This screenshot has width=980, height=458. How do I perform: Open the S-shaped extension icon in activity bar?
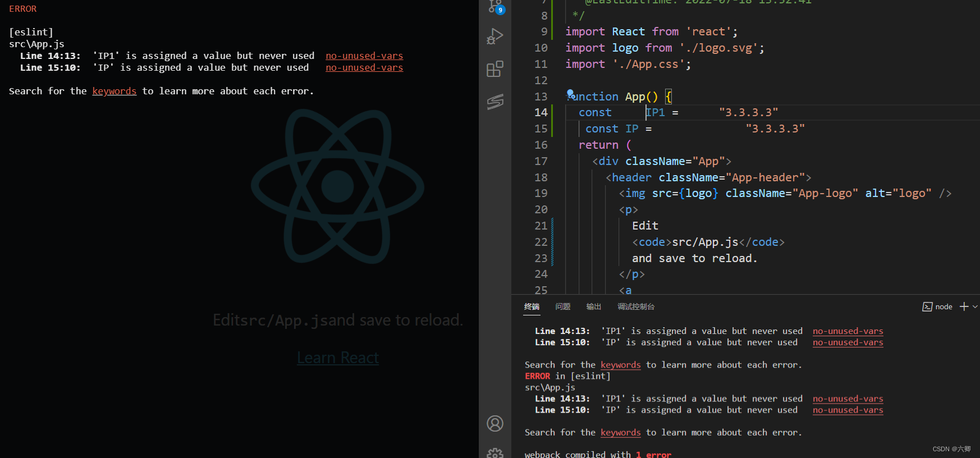(495, 102)
